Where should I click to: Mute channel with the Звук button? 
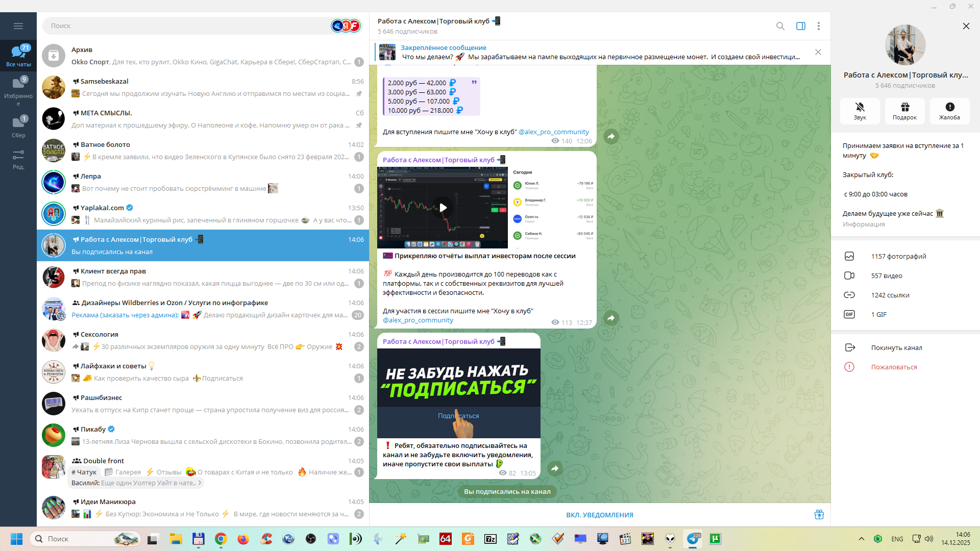coord(860,111)
